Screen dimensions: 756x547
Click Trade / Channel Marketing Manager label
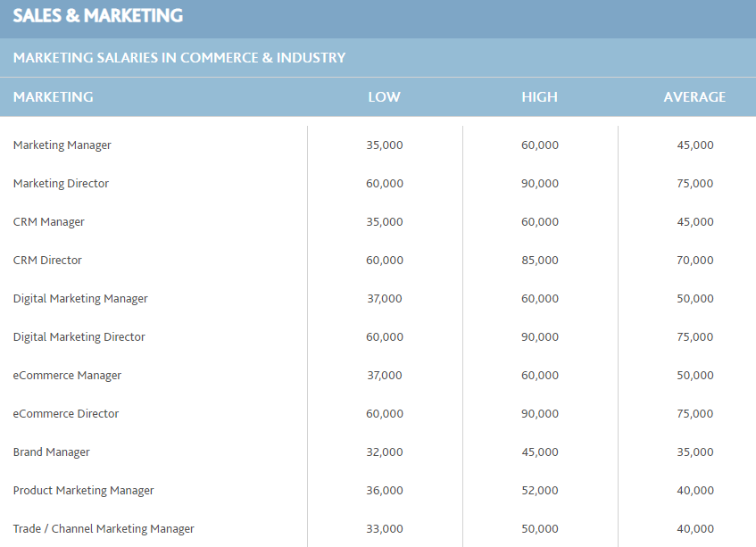click(104, 528)
